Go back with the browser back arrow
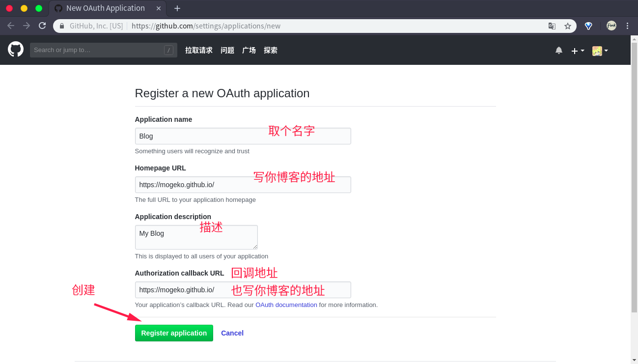 point(11,26)
